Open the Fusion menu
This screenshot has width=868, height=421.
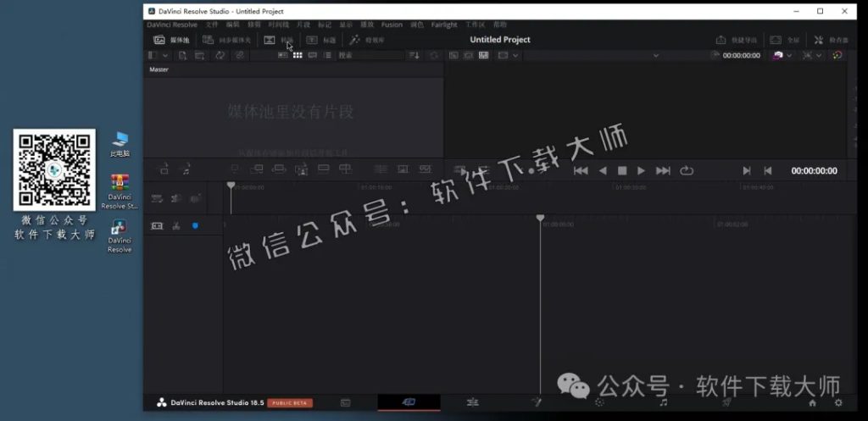click(392, 25)
